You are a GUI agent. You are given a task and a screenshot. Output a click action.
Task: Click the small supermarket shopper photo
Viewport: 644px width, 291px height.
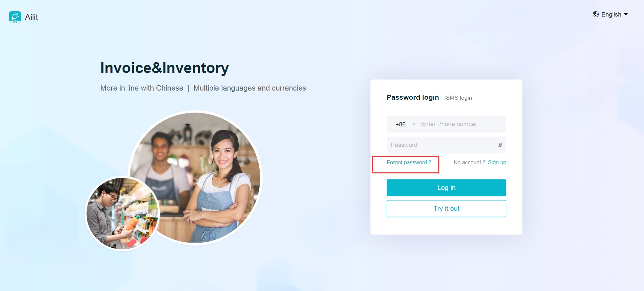pyautogui.click(x=122, y=214)
